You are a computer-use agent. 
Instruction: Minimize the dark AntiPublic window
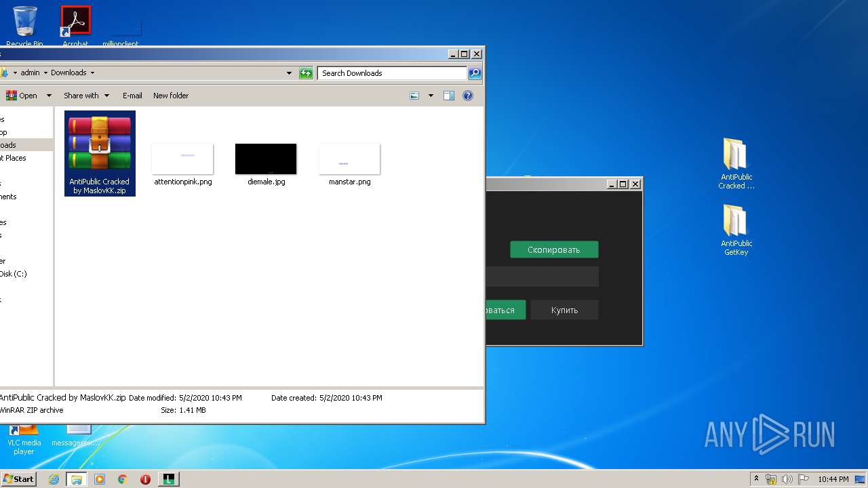point(612,184)
